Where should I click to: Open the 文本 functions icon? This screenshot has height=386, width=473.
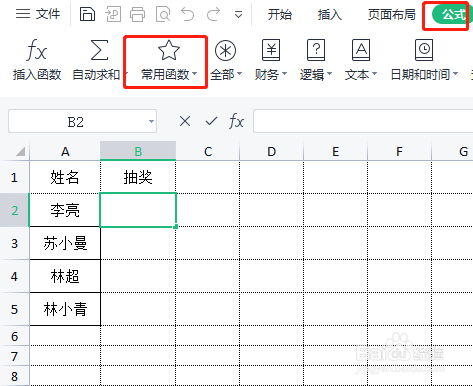(x=361, y=50)
